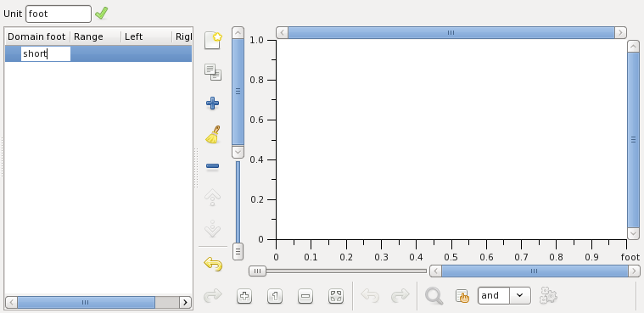The image size is (644, 313).
Task: Toggle the hand-on-list selection mode icon
Action: pyautogui.click(x=462, y=296)
